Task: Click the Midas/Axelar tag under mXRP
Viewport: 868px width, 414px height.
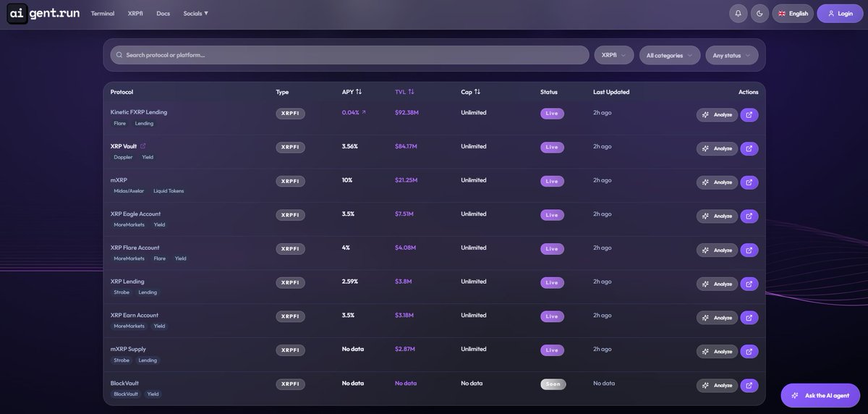Action: click(x=129, y=191)
